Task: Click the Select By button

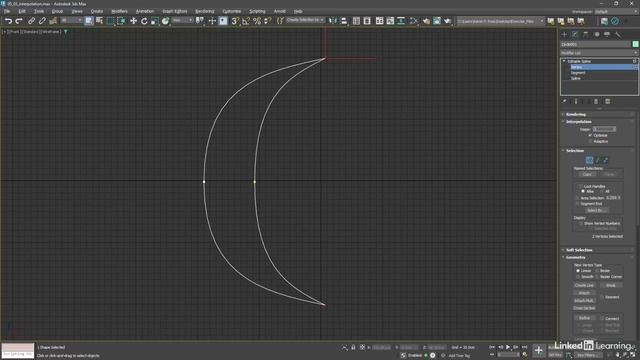Action: 596,210
